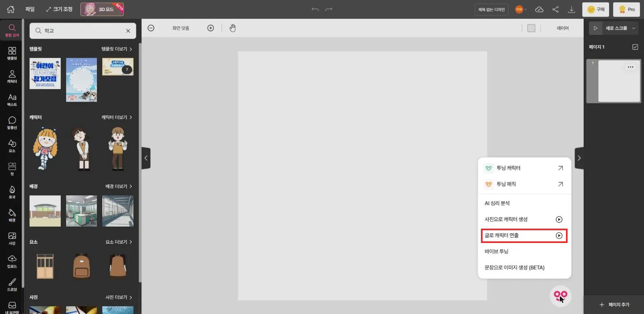Open page 1 more options menu
Screen dimensions: 644x314
630,67
